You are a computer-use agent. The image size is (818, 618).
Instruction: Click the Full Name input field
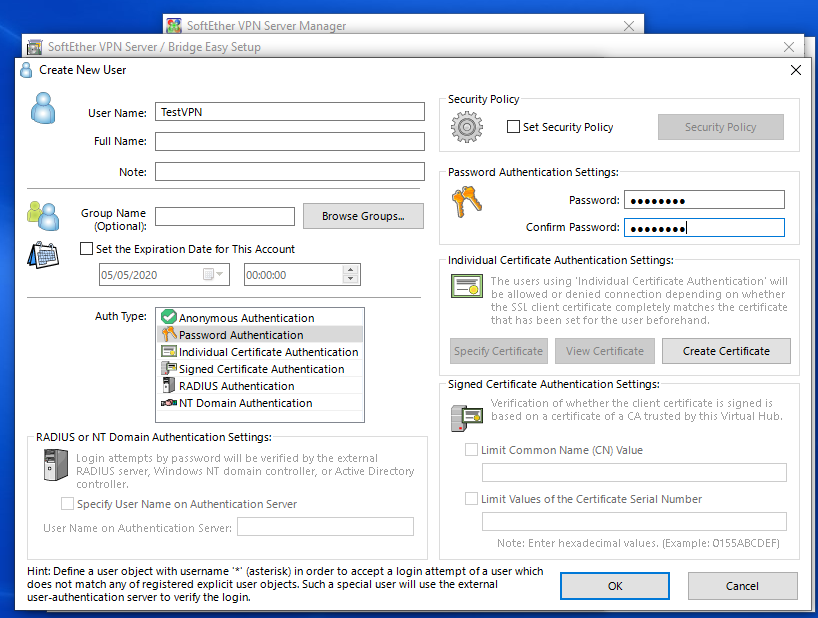tap(290, 141)
